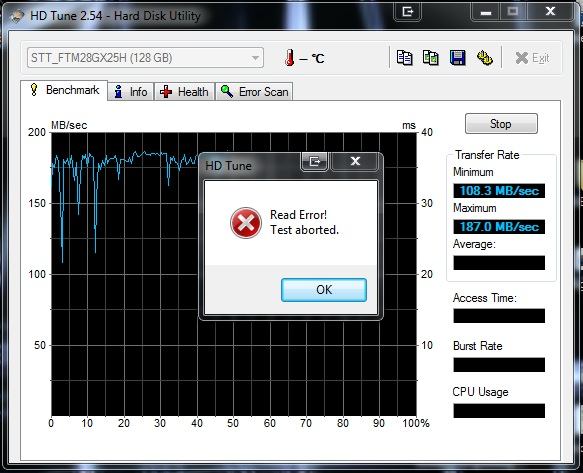Viewport: 583px width, 473px height.
Task: Click the Exit button in toolbar
Action: click(x=532, y=58)
